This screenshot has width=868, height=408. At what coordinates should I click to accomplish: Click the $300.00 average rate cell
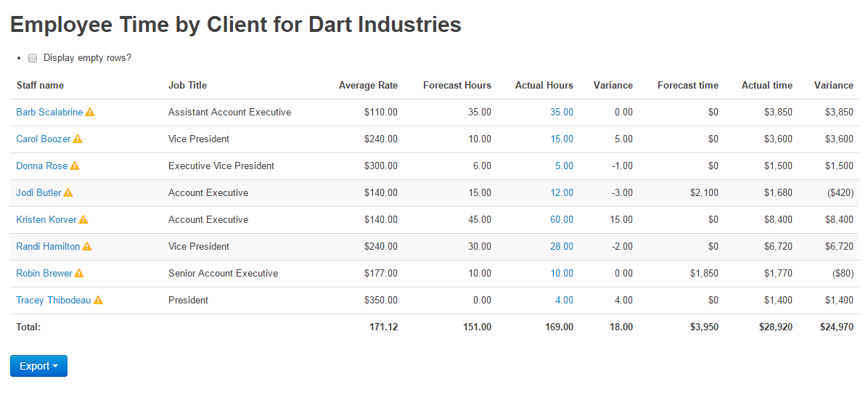click(381, 166)
